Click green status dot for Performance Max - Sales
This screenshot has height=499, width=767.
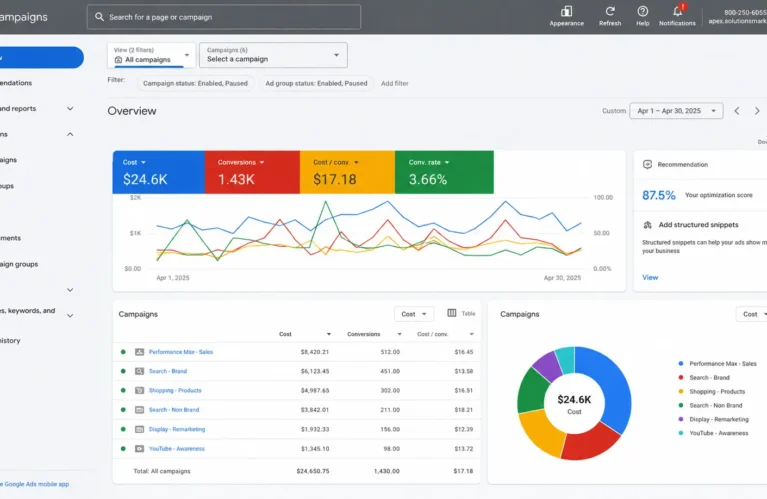tap(123, 352)
